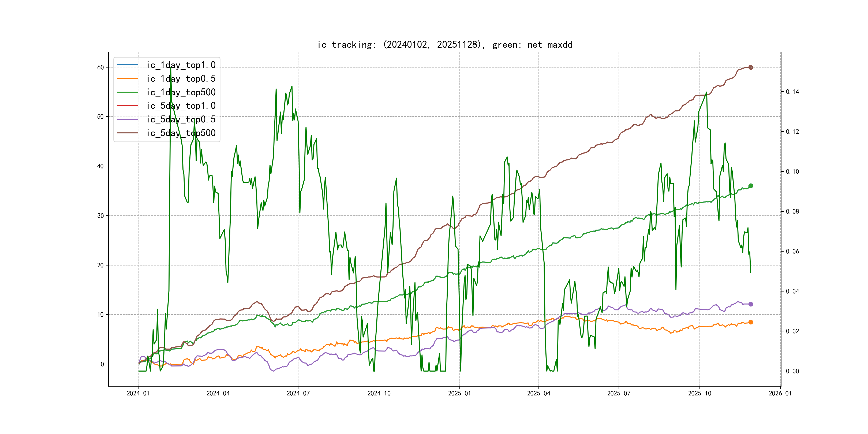Click the orange end-point marker dot
Viewport: 868px width, 434px height.
coord(750,322)
